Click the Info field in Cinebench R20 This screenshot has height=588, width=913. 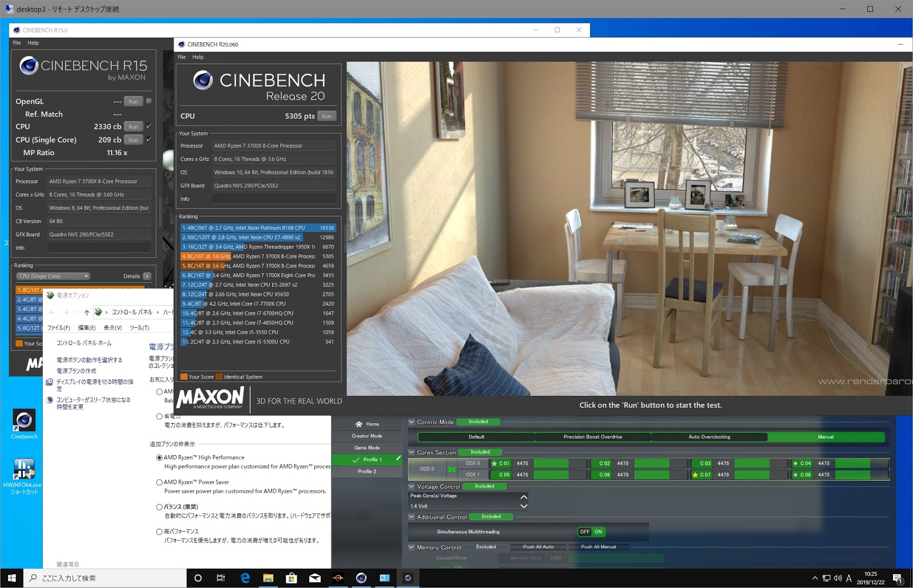tap(274, 199)
